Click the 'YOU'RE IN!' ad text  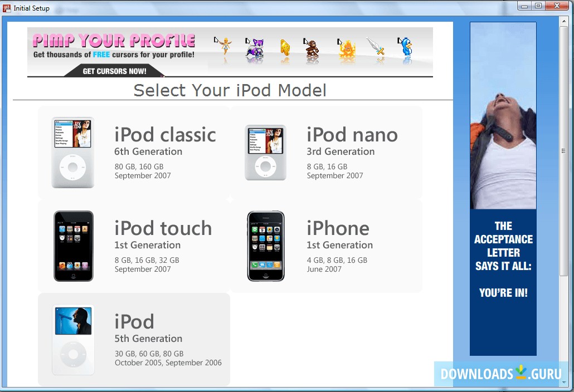503,293
